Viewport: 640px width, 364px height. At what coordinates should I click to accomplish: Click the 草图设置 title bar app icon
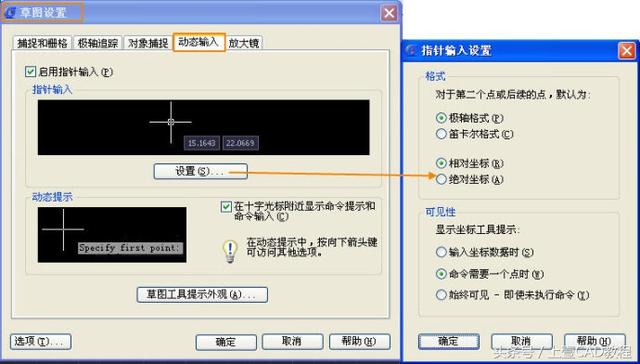point(11,12)
